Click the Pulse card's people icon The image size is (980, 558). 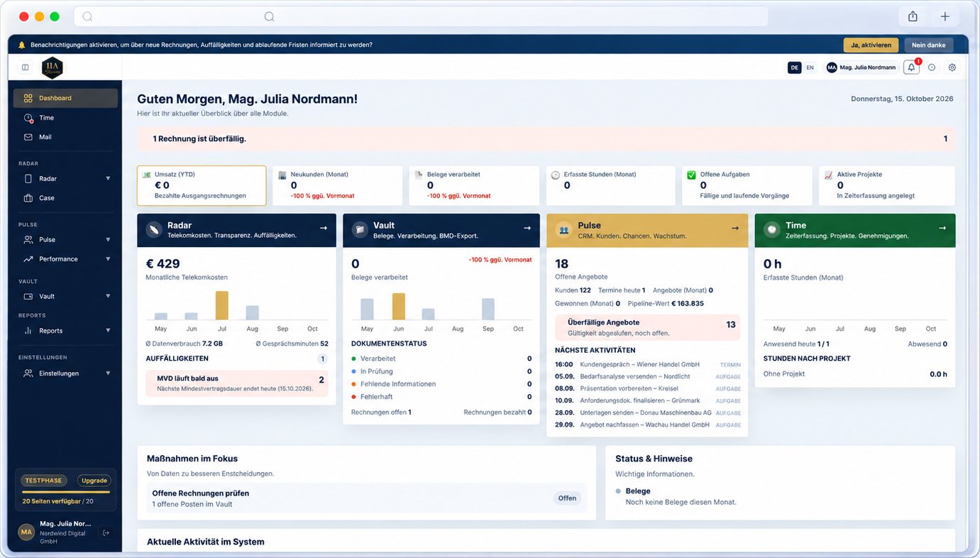564,230
